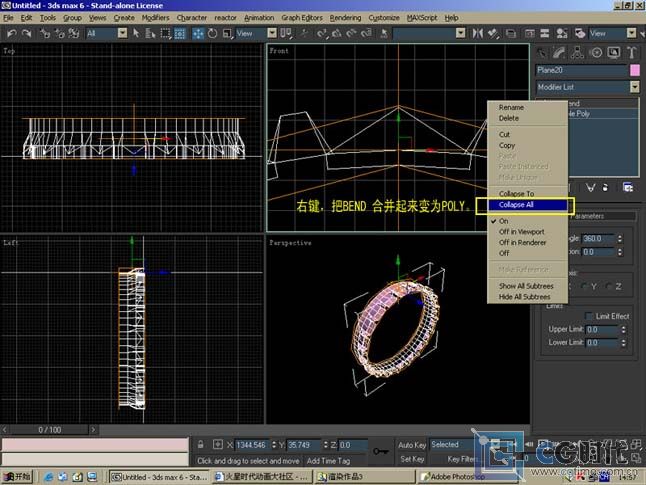
Task: Click the Undo arrow in main toolbar
Action: (12, 33)
